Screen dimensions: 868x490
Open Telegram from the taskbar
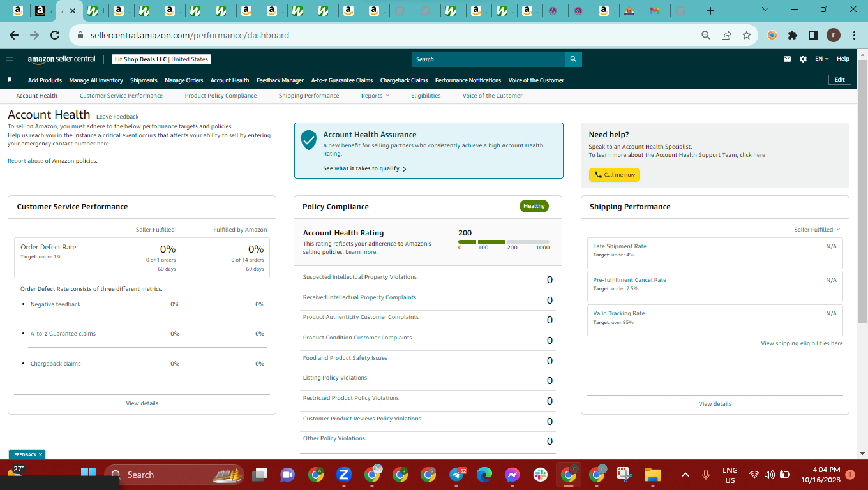pos(456,475)
